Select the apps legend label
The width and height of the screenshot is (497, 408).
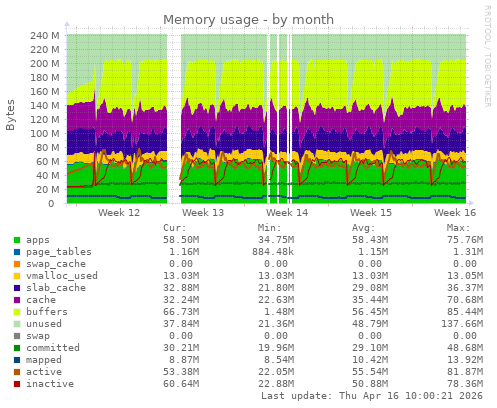(x=38, y=240)
